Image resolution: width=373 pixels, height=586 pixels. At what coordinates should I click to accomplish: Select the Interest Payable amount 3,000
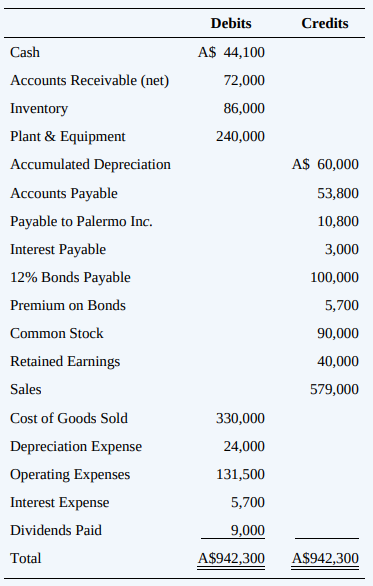tap(342, 249)
